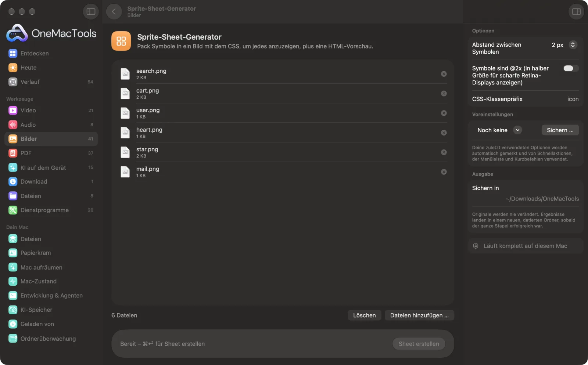The image size is (588, 365).
Task: Open Entwicklung & Agenten section
Action: [x=51, y=296]
